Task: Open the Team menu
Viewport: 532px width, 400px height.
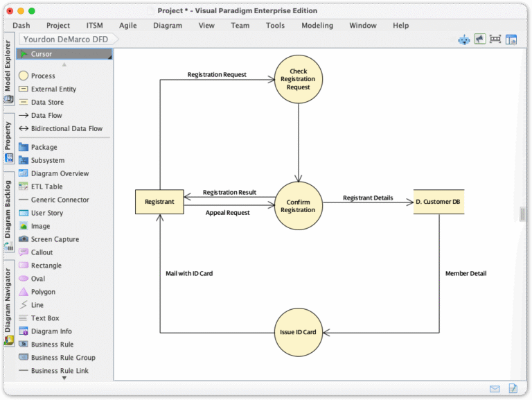Action: point(240,26)
